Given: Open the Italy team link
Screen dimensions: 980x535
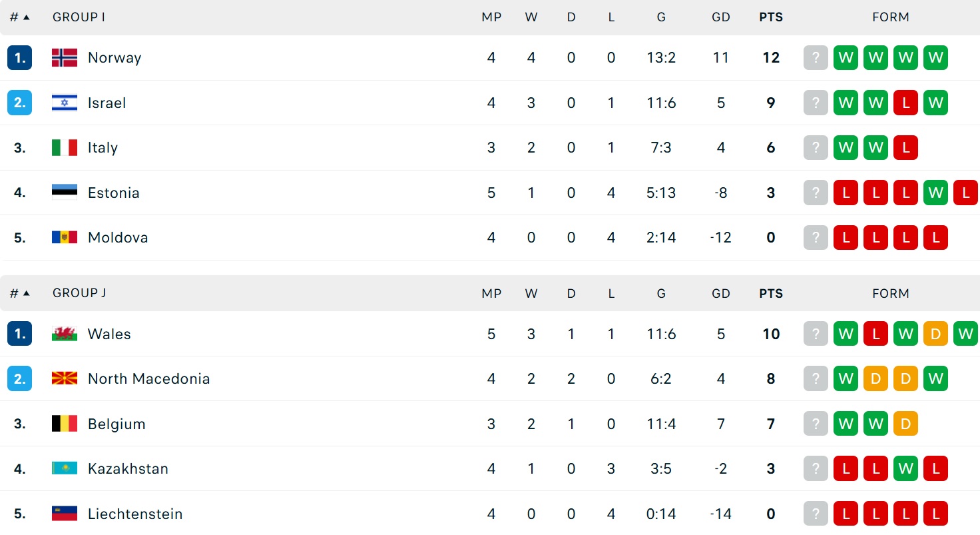Looking at the screenshot, I should tap(103, 148).
